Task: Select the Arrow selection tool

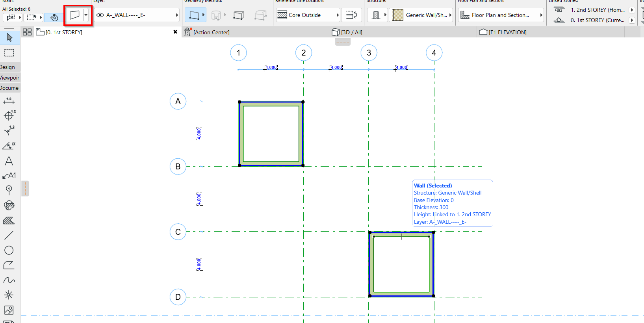Action: 9,37
